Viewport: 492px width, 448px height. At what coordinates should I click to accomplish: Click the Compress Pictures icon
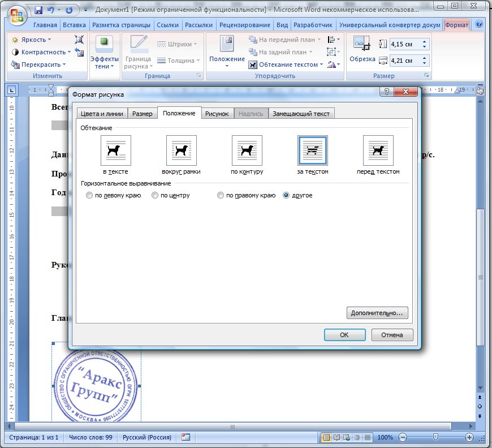coord(79,40)
